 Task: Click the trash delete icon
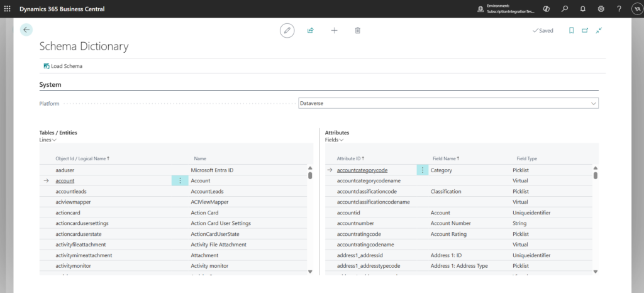357,30
